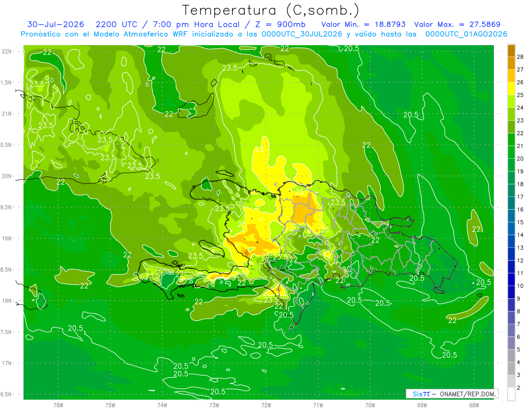This screenshot has height=411, width=532.
Task: Click the 27 label on the color scale
Action: coord(520,70)
